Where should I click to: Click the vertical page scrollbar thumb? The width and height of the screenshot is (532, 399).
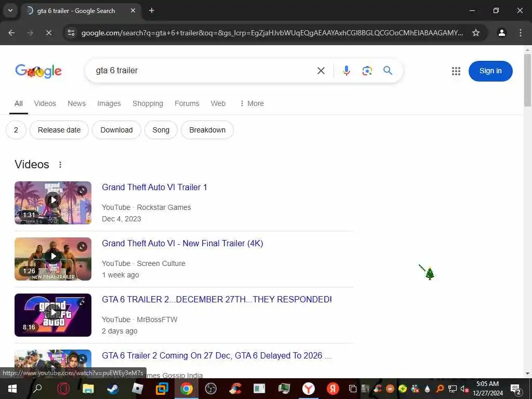[x=527, y=80]
